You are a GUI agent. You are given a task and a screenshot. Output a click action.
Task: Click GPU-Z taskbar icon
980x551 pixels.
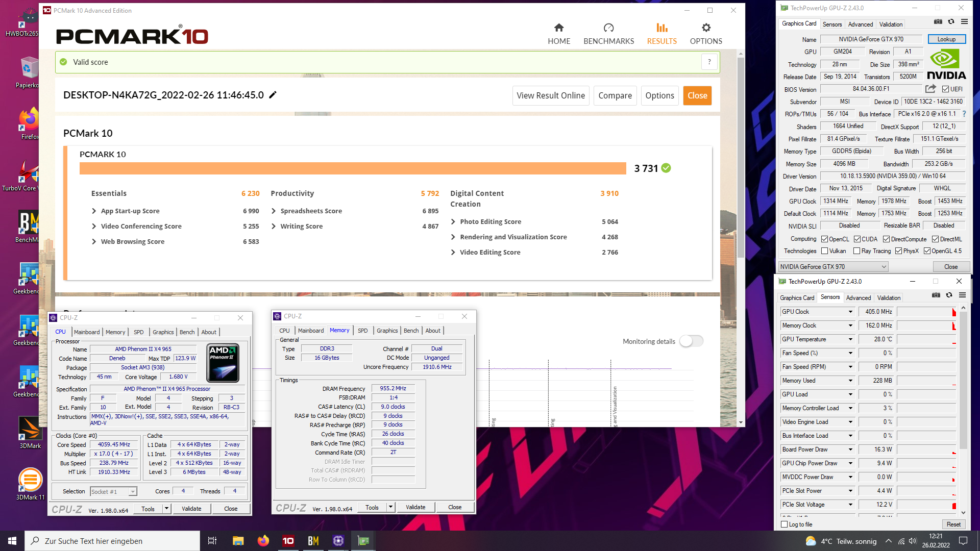[363, 541]
